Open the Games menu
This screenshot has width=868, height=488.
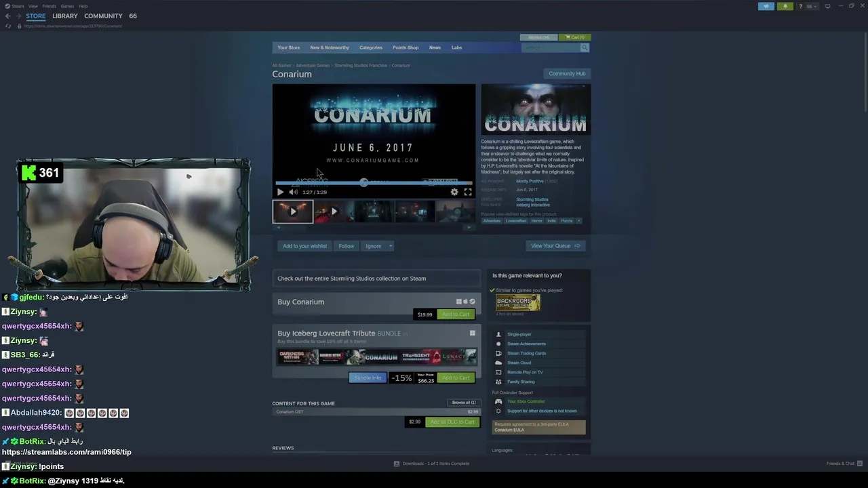click(67, 6)
